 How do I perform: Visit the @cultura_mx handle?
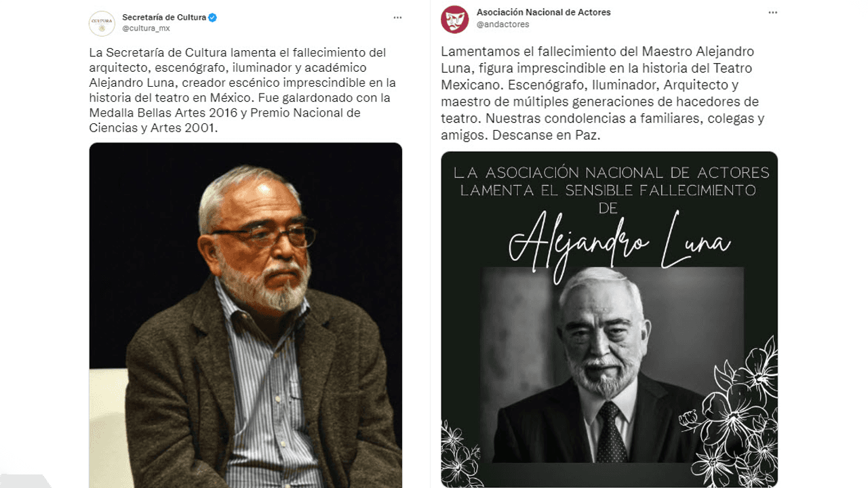click(x=146, y=28)
